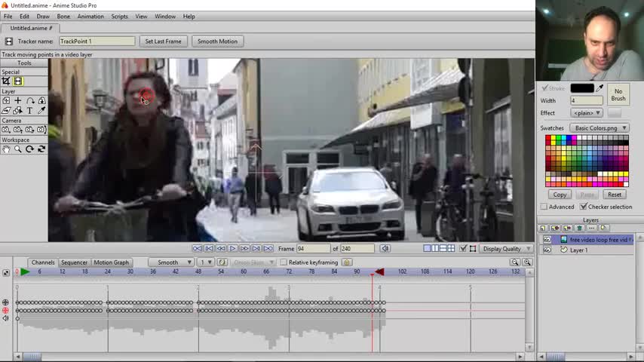Click the Copy style button
Viewport: 644px width, 362px height.
[560, 195]
